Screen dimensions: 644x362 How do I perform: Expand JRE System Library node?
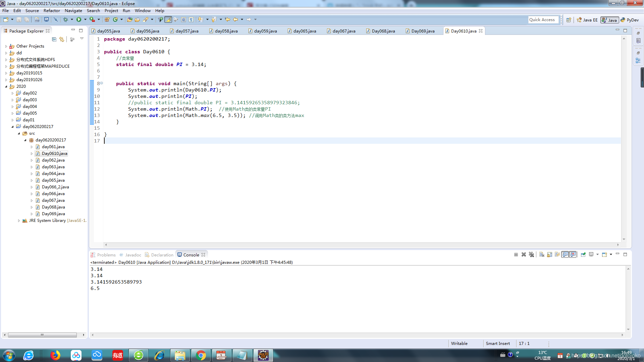(x=19, y=221)
